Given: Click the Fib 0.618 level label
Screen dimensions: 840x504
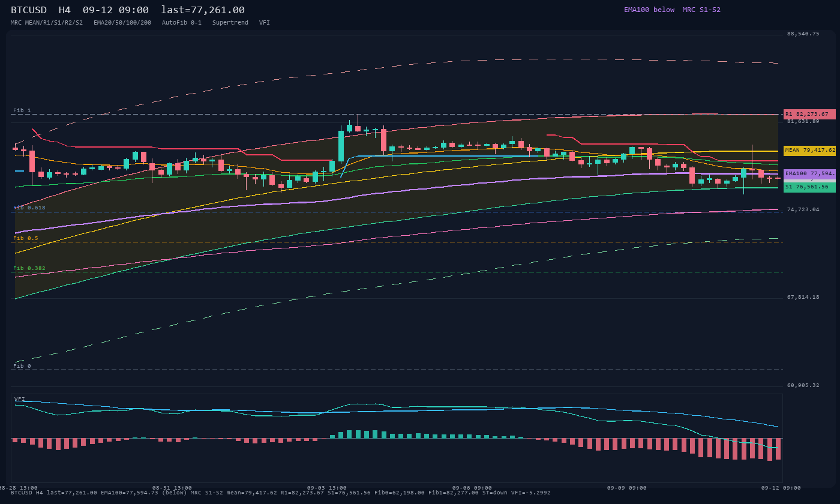Looking at the screenshot, I should (x=29, y=208).
